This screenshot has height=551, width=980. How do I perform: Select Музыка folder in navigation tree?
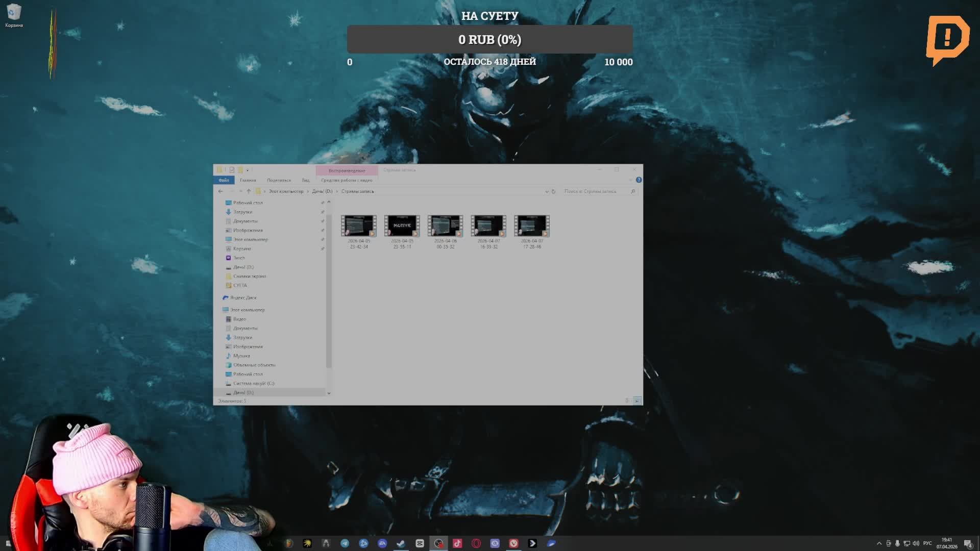pos(241,356)
